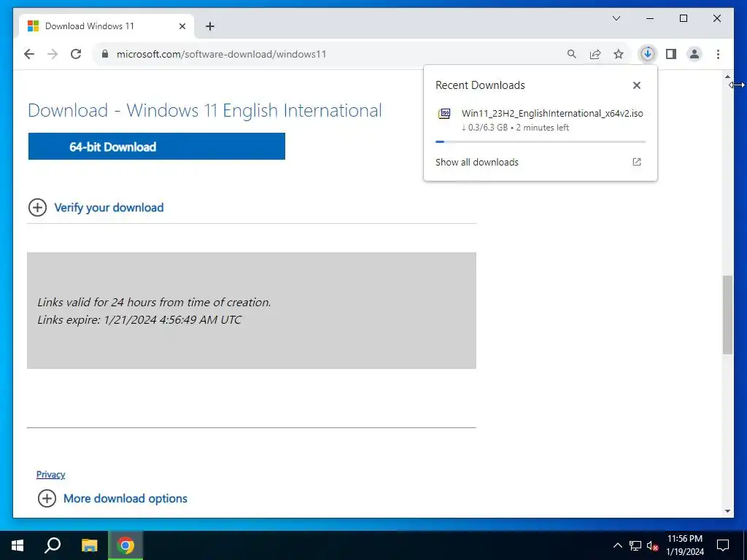Image resolution: width=747 pixels, height=560 pixels.
Task: Show hidden system tray icons
Action: (617, 545)
